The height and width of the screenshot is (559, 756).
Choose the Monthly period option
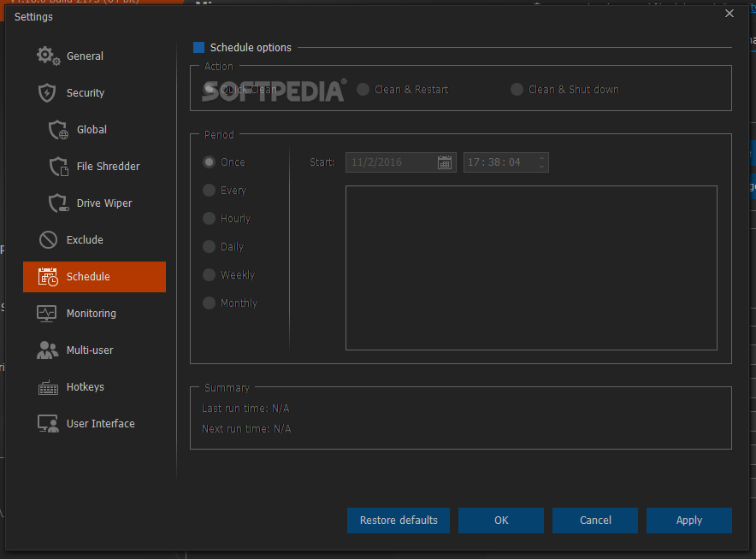[x=209, y=303]
